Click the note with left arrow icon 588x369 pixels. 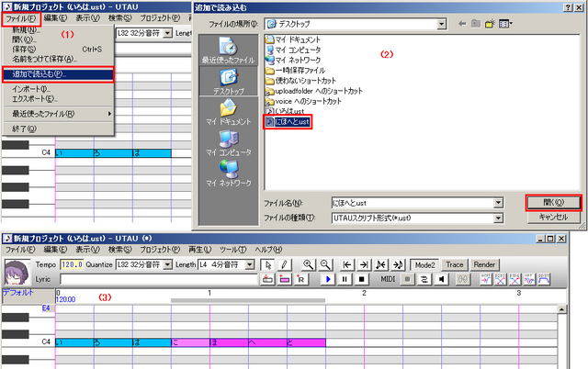point(380,265)
